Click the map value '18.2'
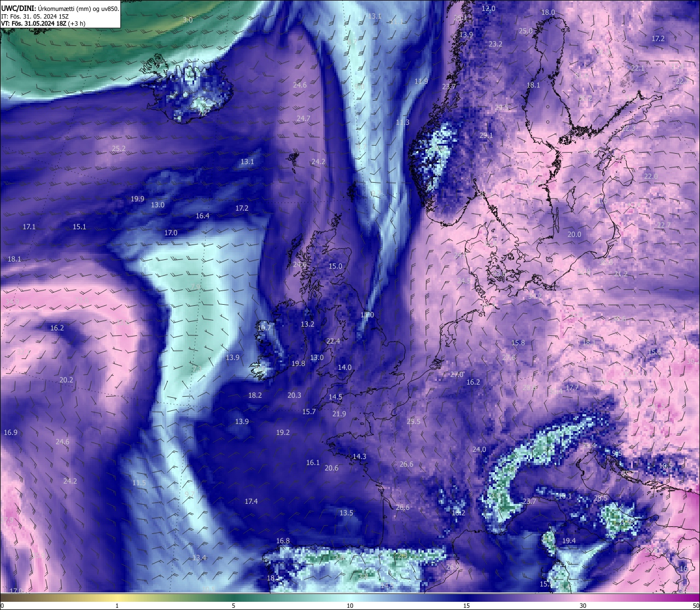700x610 pixels. click(x=255, y=395)
